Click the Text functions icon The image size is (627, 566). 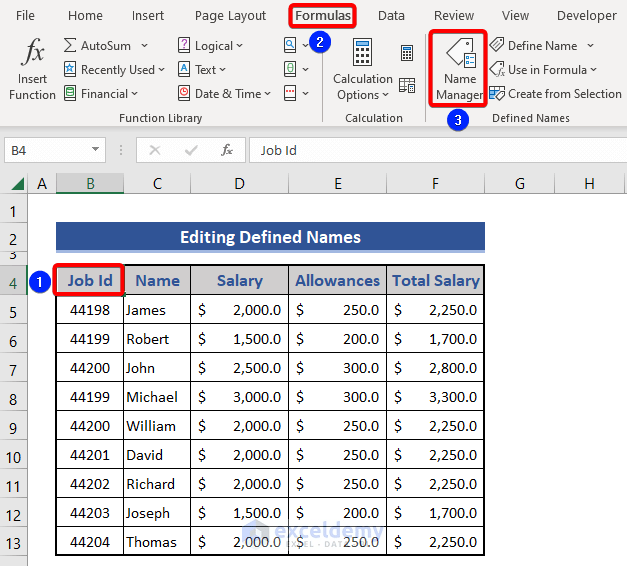184,69
